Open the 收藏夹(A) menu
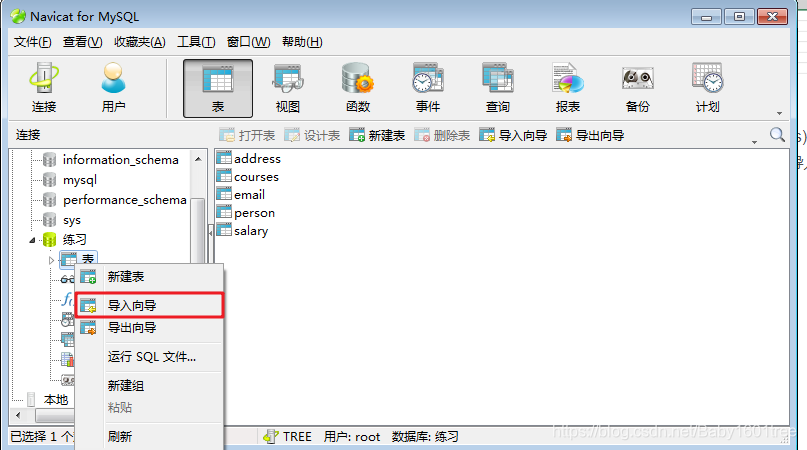Viewport: 807px width, 450px height. tap(139, 42)
